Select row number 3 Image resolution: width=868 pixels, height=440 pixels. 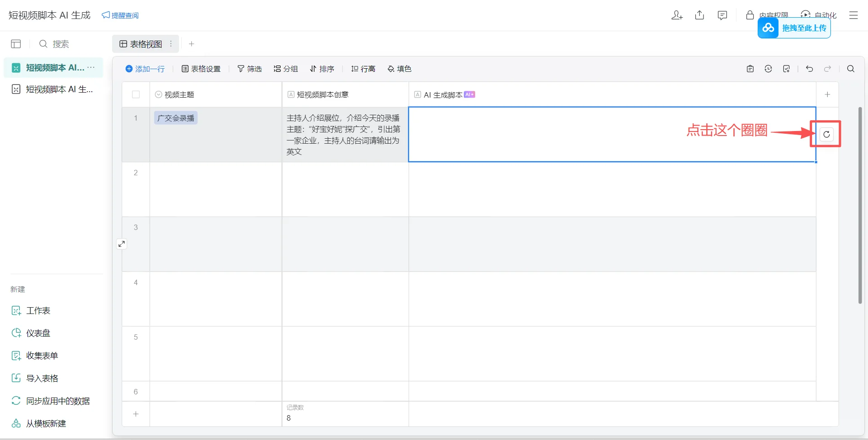coord(136,227)
